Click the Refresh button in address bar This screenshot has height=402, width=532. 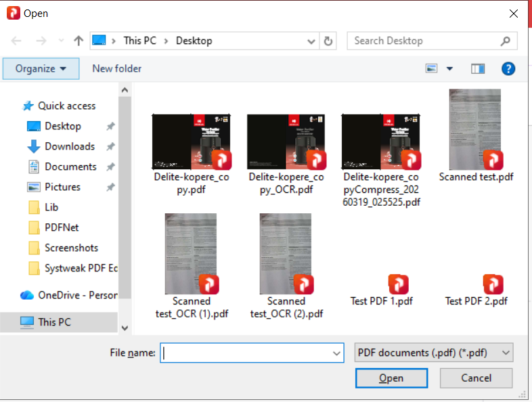click(x=328, y=41)
